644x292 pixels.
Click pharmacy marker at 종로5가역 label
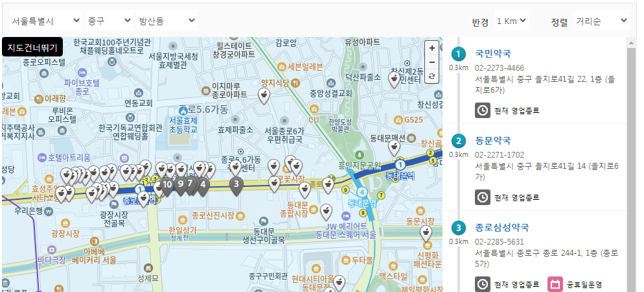[x=143, y=199]
